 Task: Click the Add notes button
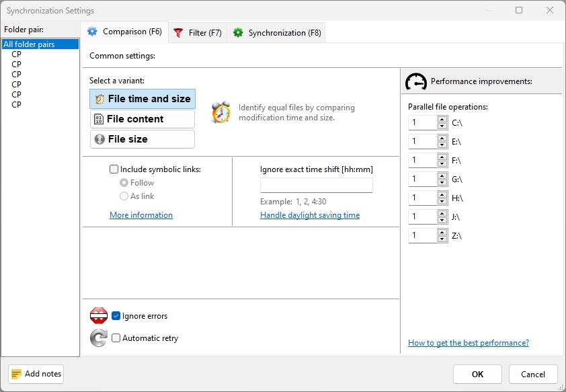point(36,374)
